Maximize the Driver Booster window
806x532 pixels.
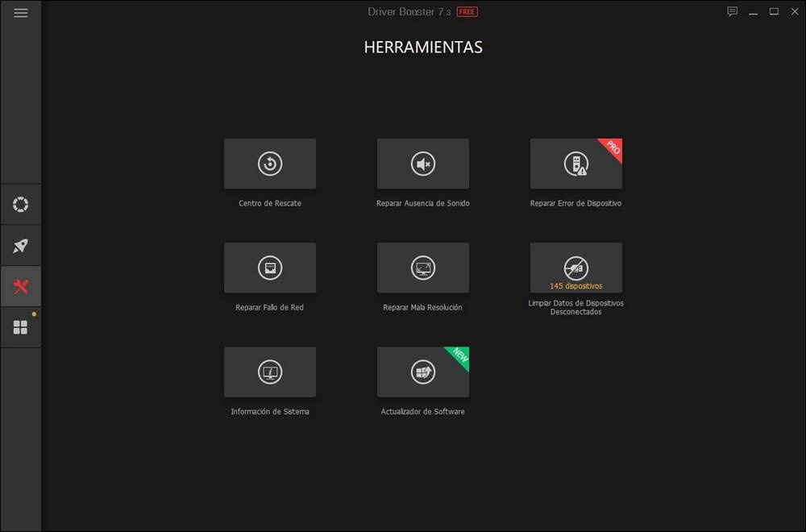(x=774, y=11)
